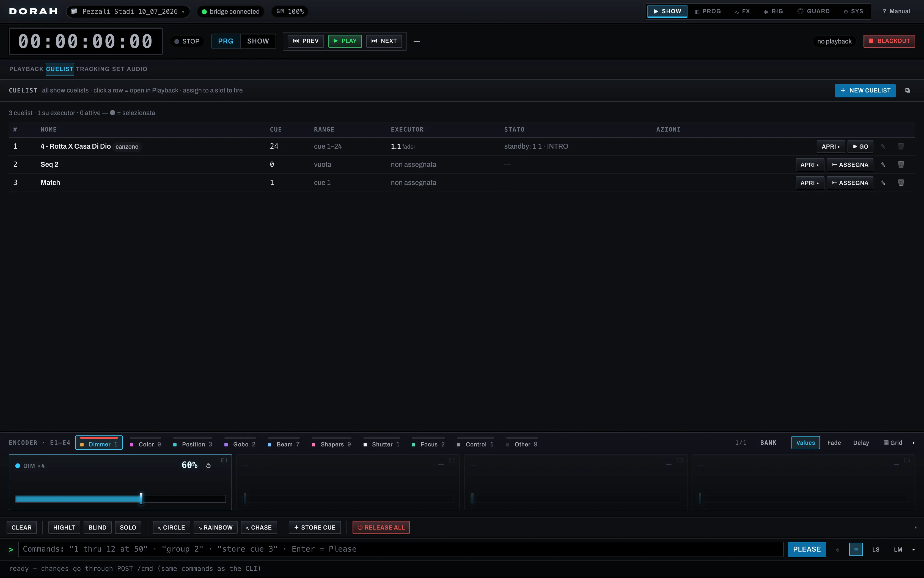Screen dimensions: 924x578
Task: Switch to the SET tab
Action: coord(118,69)
